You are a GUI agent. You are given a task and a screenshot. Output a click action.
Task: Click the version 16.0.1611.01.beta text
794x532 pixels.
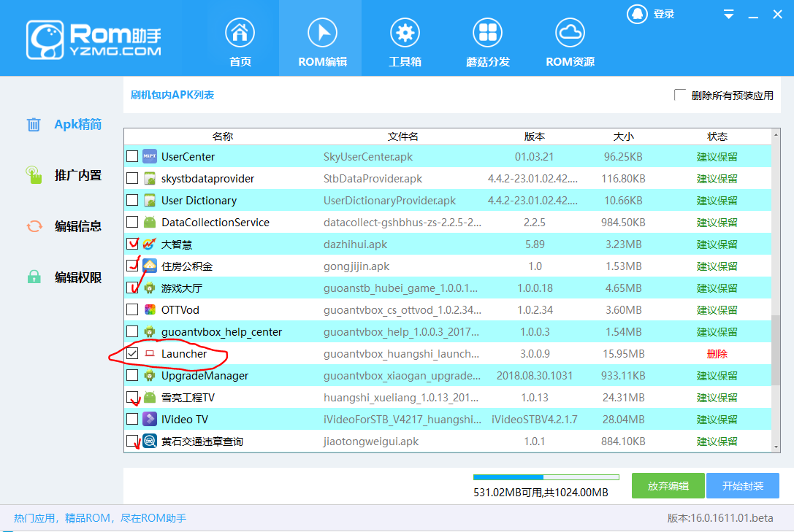coord(720,518)
